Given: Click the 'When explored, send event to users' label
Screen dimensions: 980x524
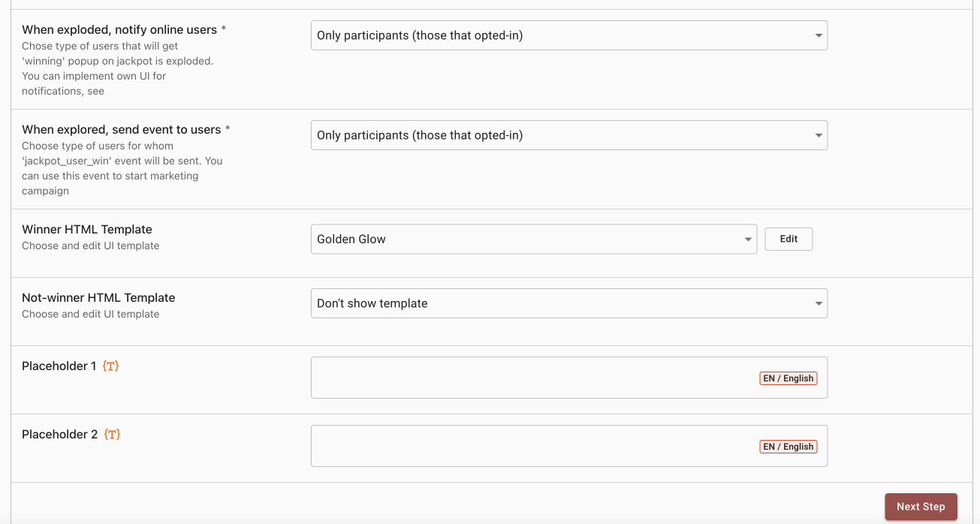Looking at the screenshot, I should tap(121, 130).
